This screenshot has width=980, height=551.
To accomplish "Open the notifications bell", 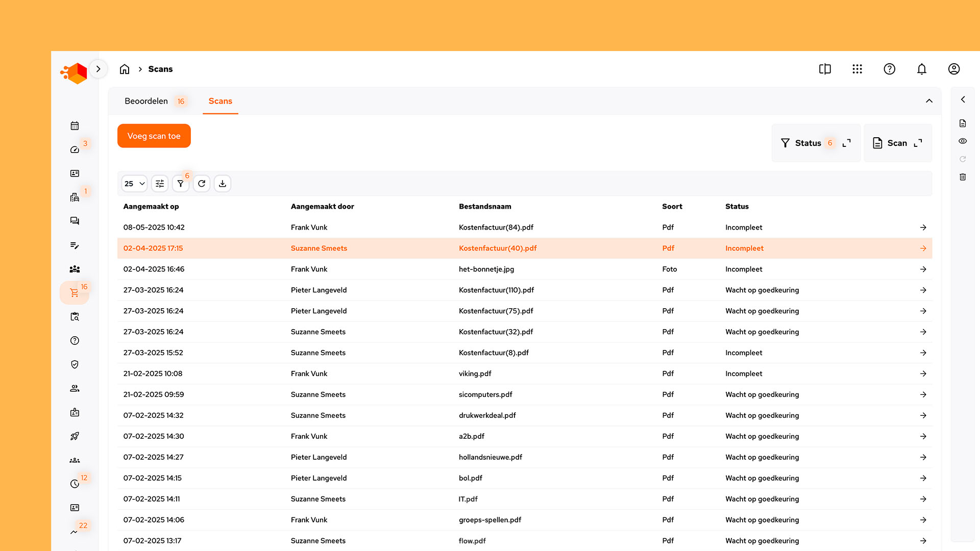I will pyautogui.click(x=921, y=69).
